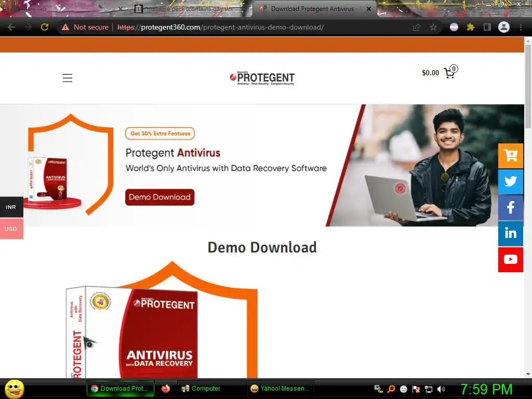Click the large Protegent Antivirus box image
Image resolution: width=532 pixels, height=399 pixels.
[131, 332]
